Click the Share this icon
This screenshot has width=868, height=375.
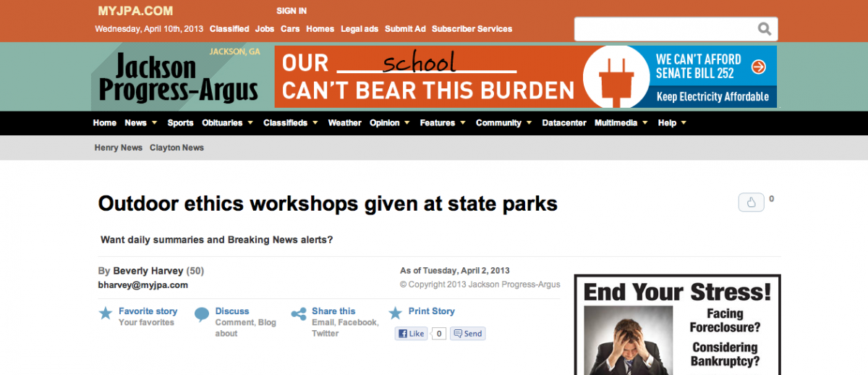point(298,314)
